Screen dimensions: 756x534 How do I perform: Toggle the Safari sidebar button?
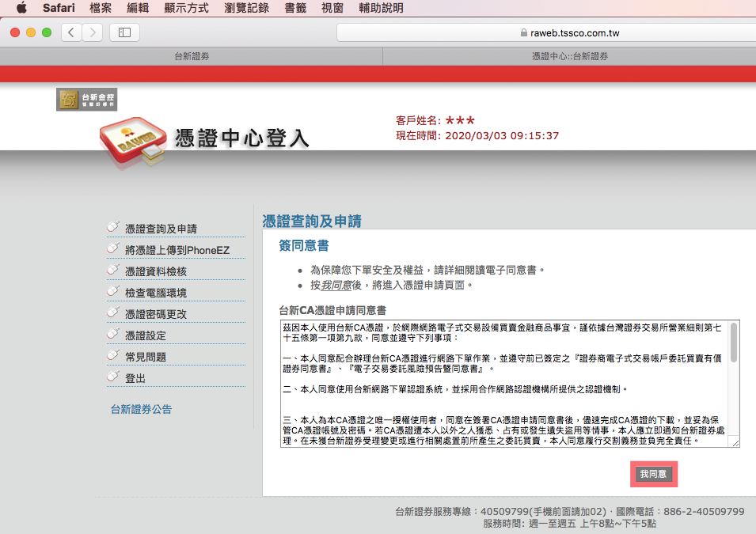pos(124,32)
